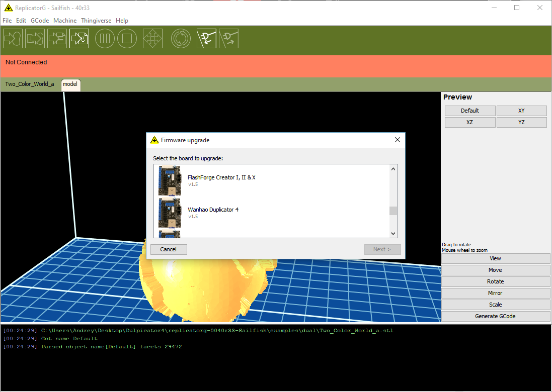Viewport: 552px width, 392px height.
Task: Close the Firmware upgrade dialog
Action: point(398,140)
